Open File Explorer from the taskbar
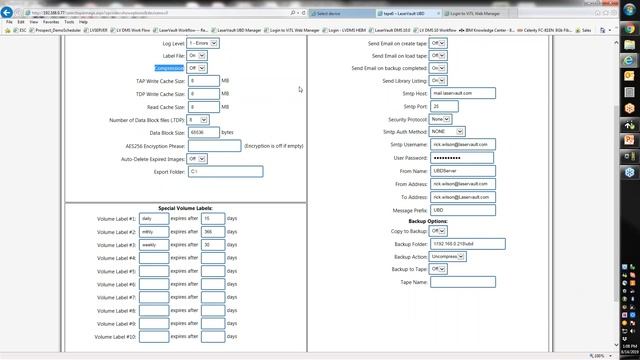The width and height of the screenshot is (640, 360). pos(629,44)
